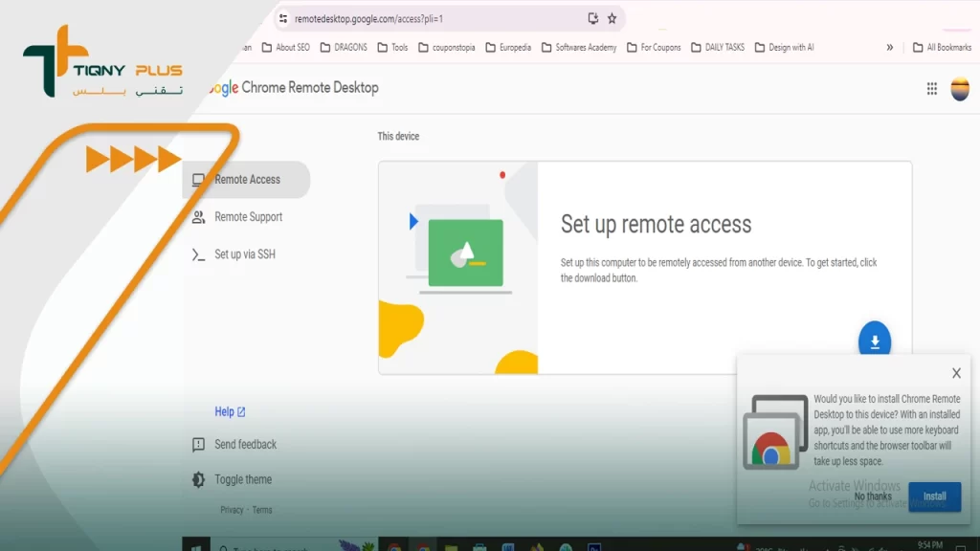Decline with No thanks button
This screenshot has width=980, height=551.
[873, 496]
